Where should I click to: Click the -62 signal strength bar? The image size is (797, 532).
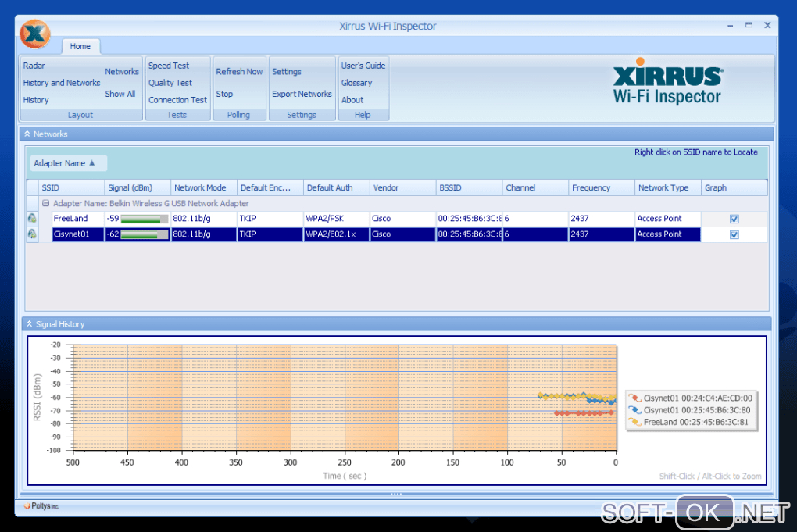(145, 234)
